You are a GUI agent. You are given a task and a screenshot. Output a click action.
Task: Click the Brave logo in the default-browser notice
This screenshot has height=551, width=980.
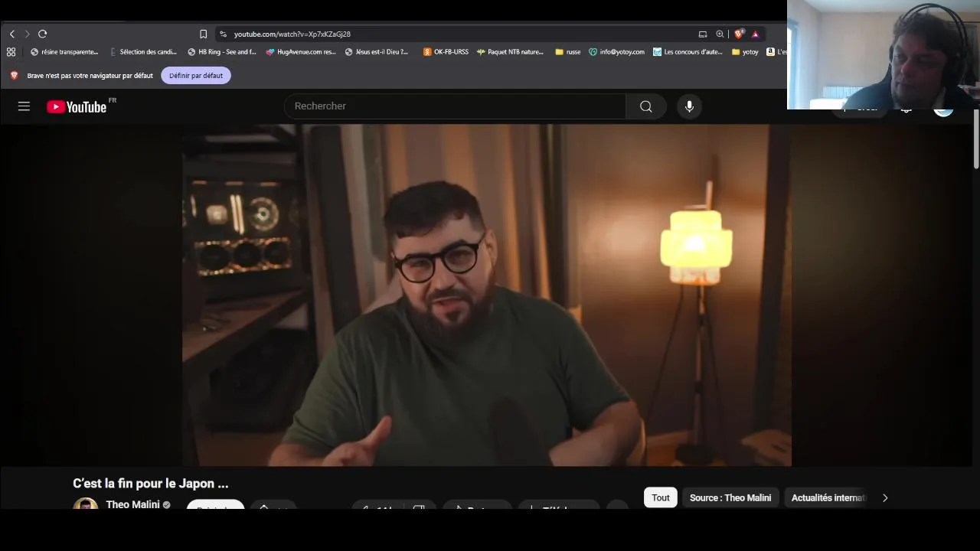(x=14, y=76)
